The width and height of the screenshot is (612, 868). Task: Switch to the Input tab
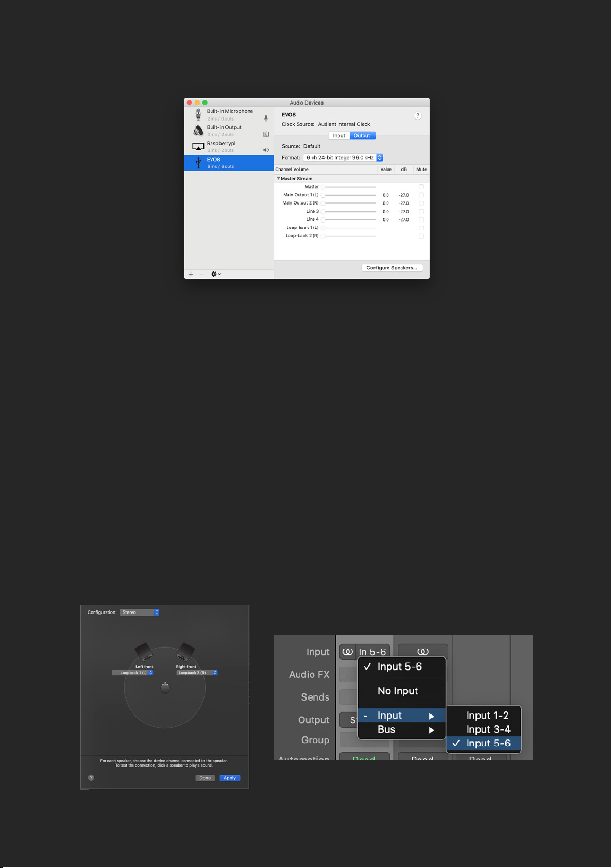[x=339, y=135]
